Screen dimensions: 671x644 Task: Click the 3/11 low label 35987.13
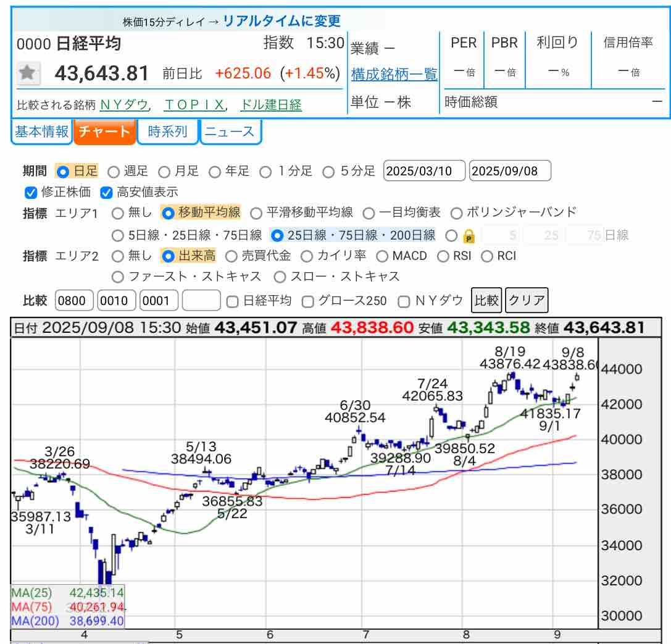[41, 516]
